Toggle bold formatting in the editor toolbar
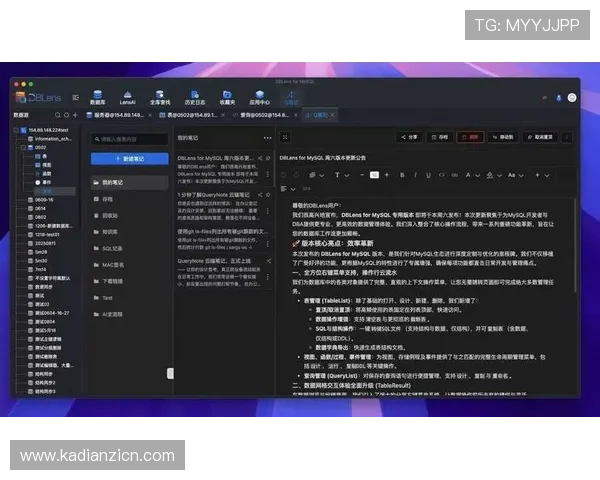The image size is (600, 480). tap(402, 175)
